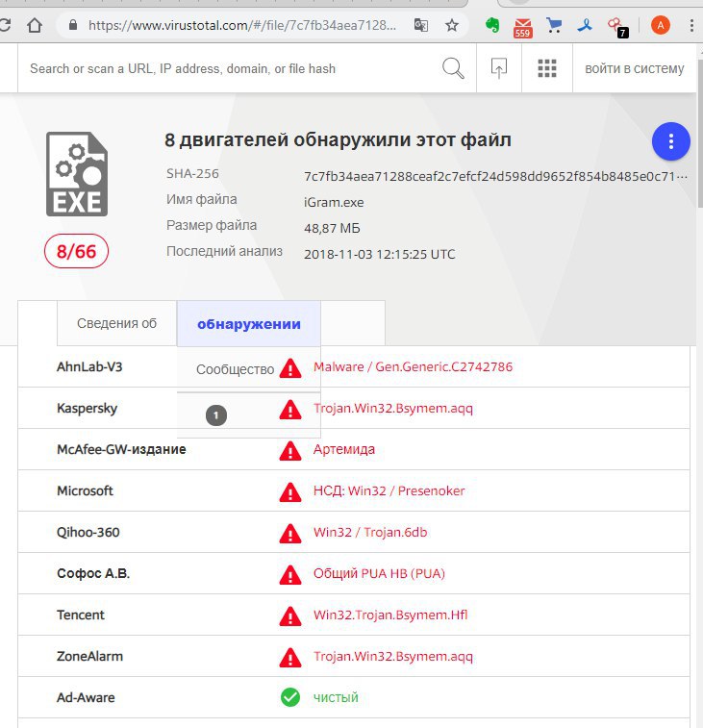This screenshot has width=703, height=728.
Task: Click heading 8 двигателей обнаружили этот файл
Action: click(338, 139)
